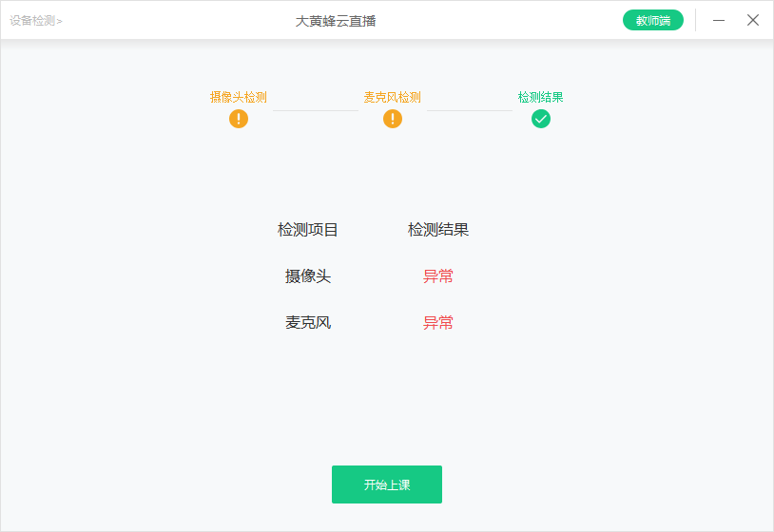774x532 pixels.
Task: Click the green 教师端 badge
Action: [652, 20]
